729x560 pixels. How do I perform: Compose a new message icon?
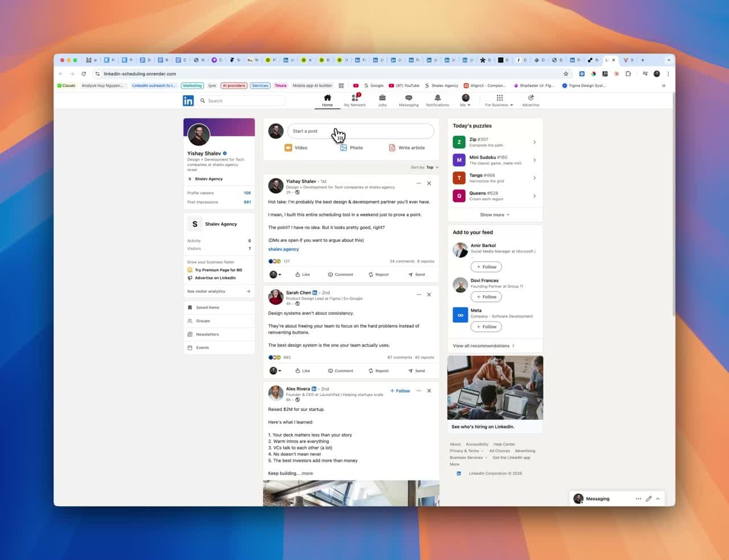[x=648, y=499]
